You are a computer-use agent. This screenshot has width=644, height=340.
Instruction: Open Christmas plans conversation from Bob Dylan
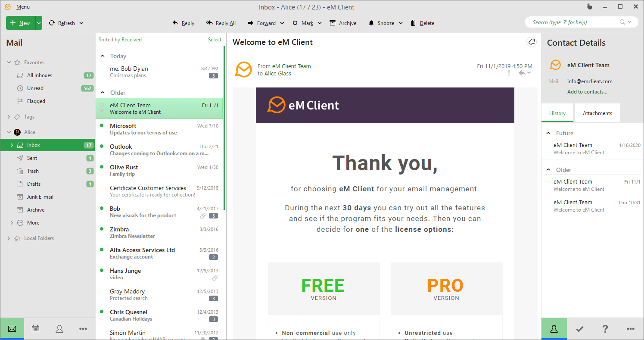159,72
